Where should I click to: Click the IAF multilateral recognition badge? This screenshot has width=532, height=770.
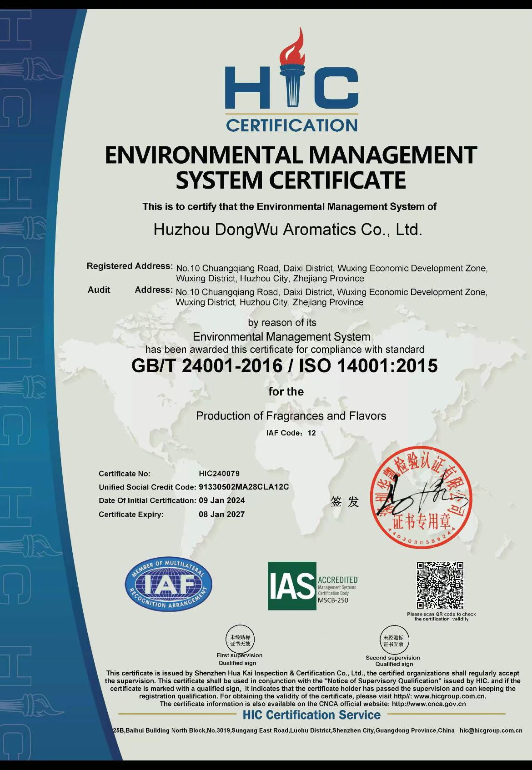tap(168, 583)
